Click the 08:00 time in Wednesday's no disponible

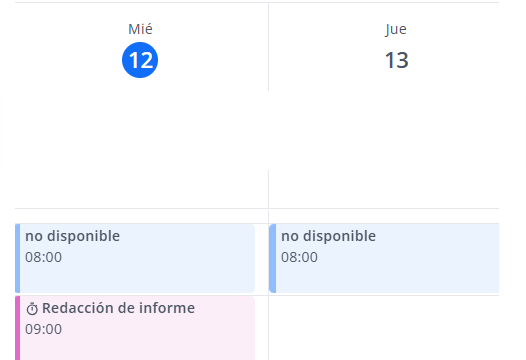click(44, 257)
